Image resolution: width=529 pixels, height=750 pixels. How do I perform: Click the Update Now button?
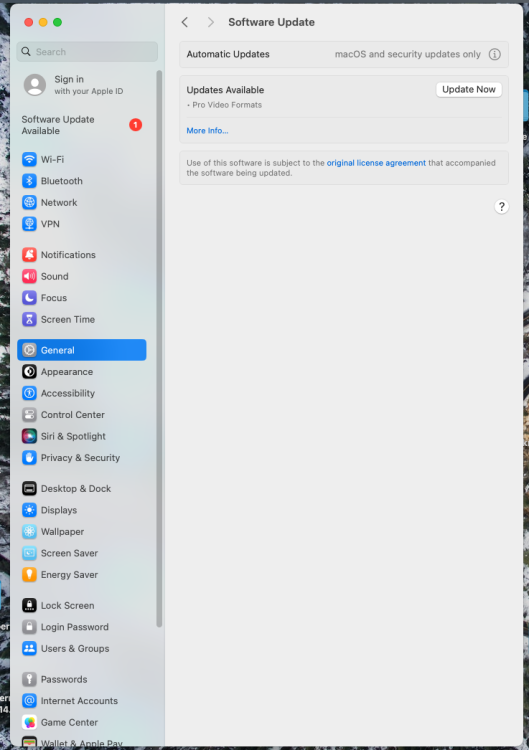(469, 89)
